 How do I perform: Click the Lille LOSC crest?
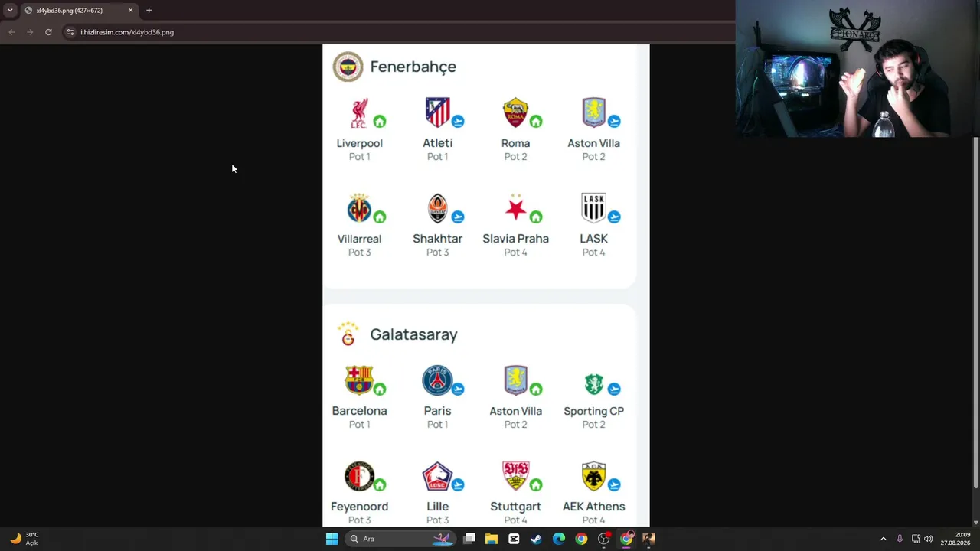437,476
